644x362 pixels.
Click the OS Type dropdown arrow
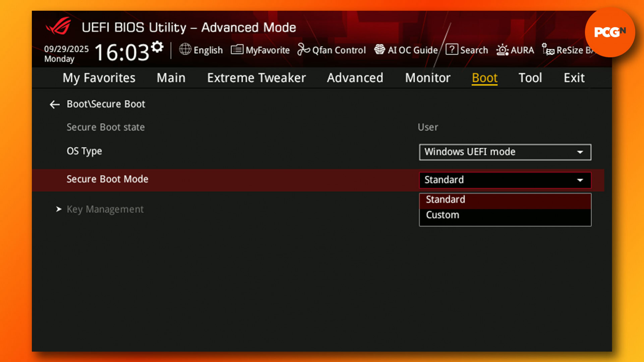tap(580, 152)
